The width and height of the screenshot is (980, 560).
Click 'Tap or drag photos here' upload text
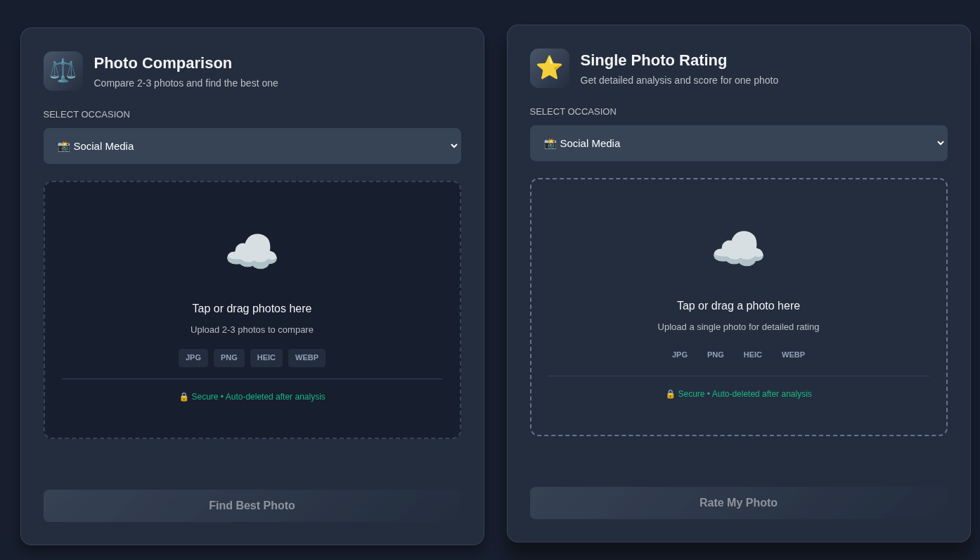coord(252,309)
